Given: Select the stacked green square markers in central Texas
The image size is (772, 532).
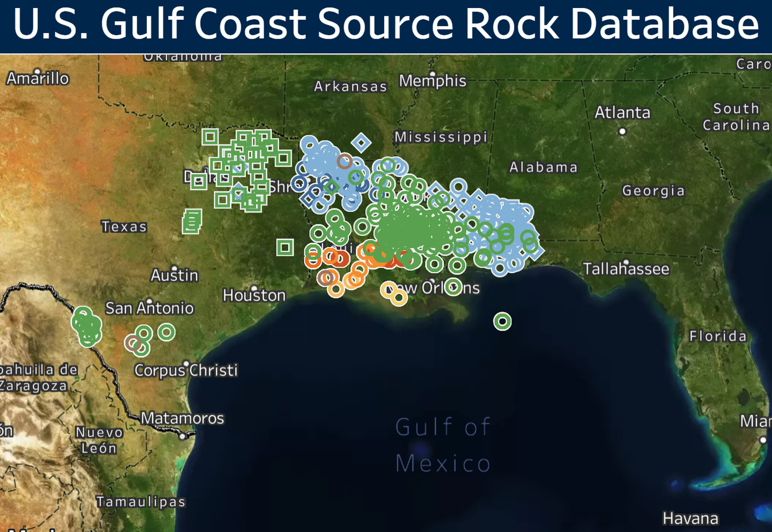Looking at the screenshot, I should click(x=191, y=221).
